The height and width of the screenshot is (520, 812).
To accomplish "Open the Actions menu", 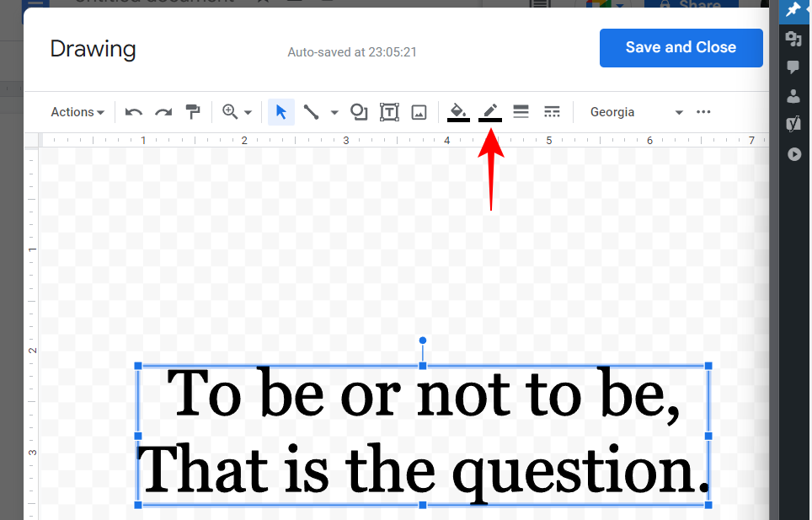I will pos(77,112).
